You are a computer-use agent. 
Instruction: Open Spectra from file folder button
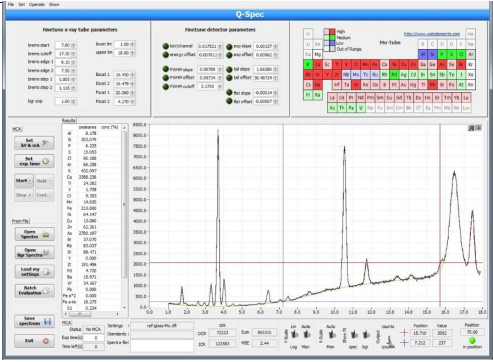click(x=34, y=234)
